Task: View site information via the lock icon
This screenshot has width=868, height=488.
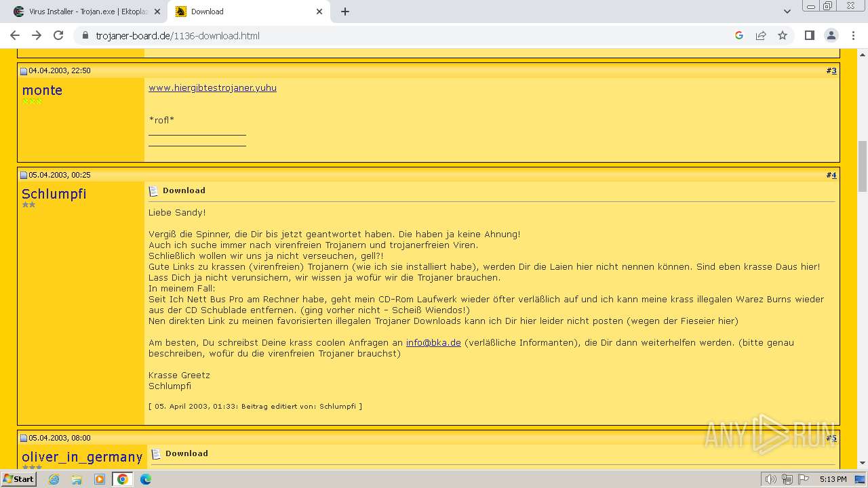Action: [85, 36]
